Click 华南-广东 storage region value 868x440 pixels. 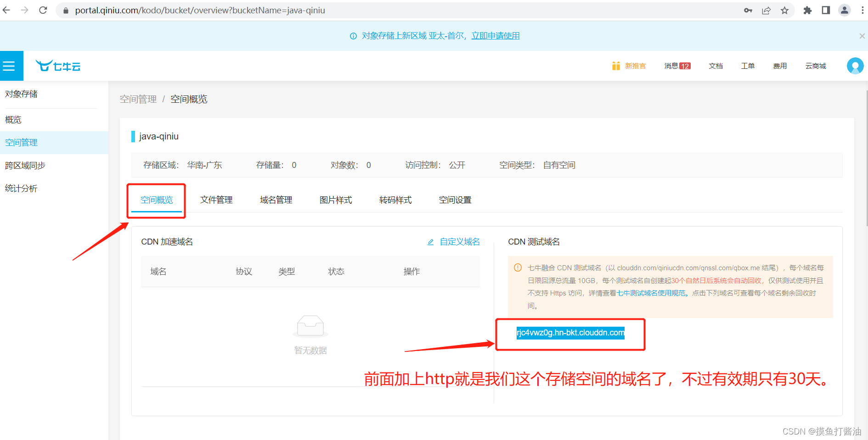point(204,165)
